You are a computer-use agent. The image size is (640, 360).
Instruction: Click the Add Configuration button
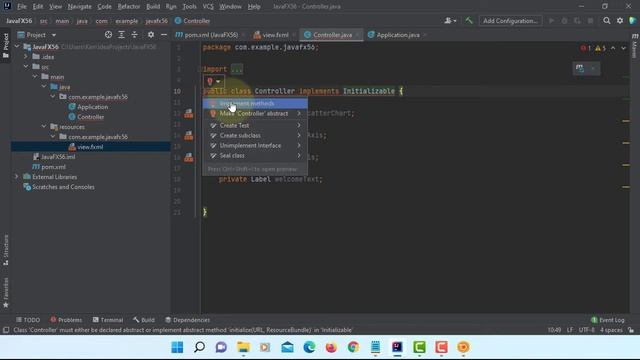(x=510, y=21)
